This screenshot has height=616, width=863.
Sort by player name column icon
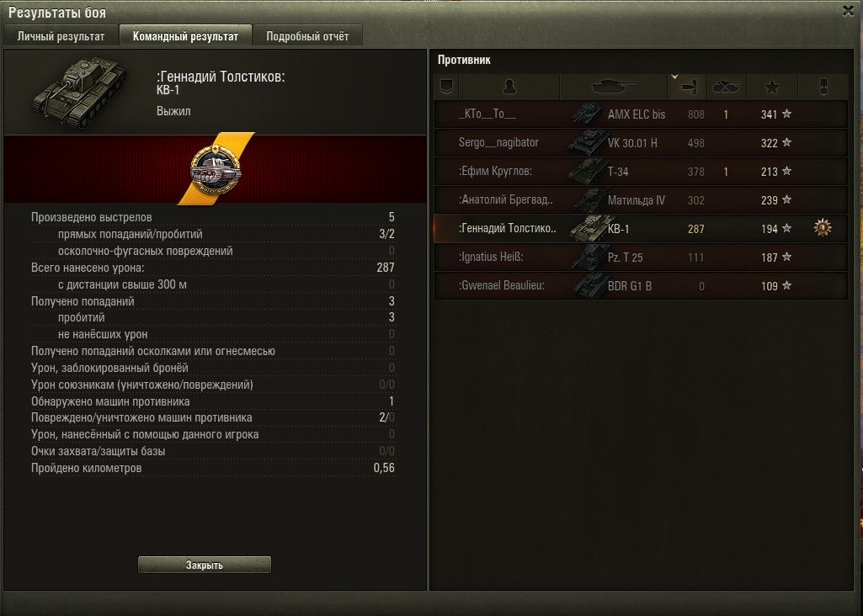pos(509,87)
